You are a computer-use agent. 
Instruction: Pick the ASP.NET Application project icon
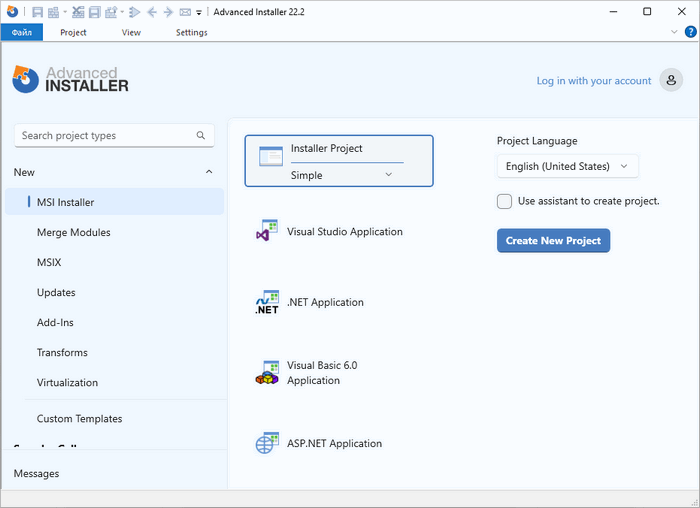point(267,444)
